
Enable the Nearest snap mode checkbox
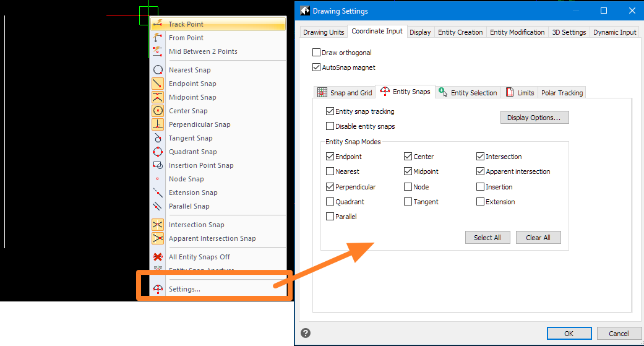point(330,171)
